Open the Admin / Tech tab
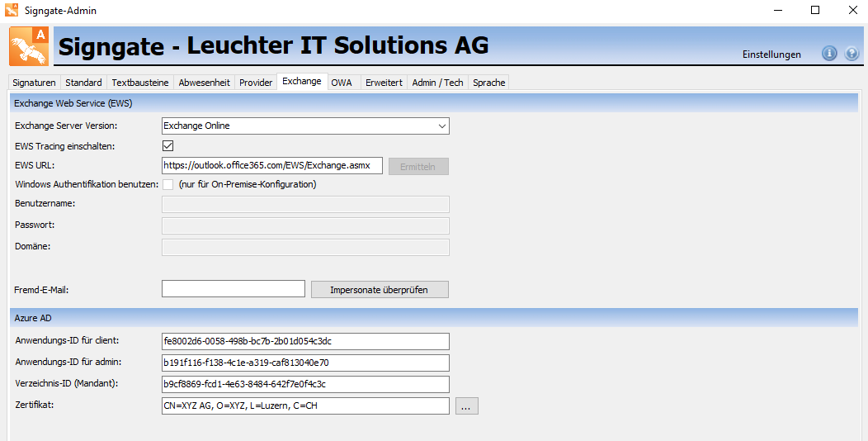 click(x=438, y=83)
